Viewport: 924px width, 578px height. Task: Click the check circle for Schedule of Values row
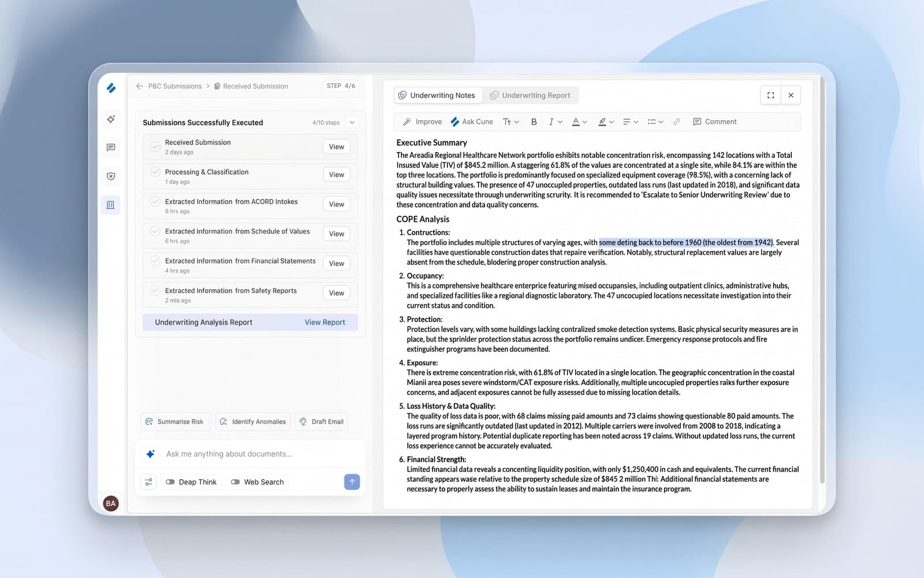(155, 231)
